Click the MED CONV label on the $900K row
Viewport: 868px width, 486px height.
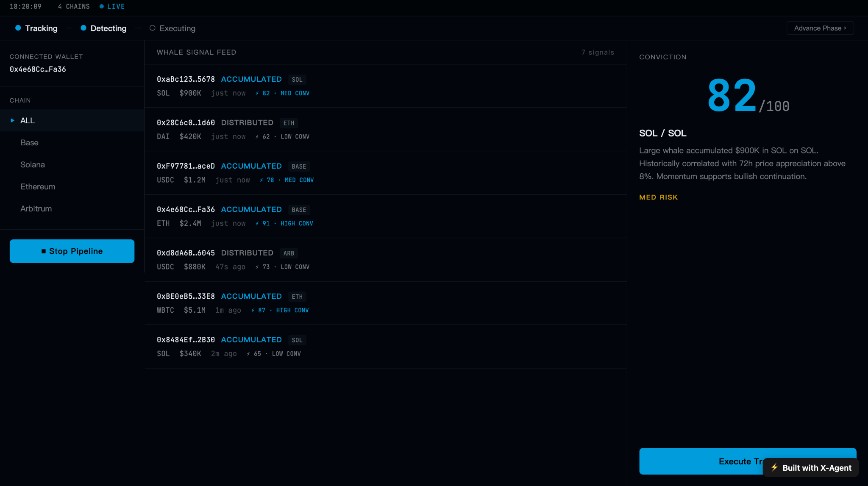point(295,93)
